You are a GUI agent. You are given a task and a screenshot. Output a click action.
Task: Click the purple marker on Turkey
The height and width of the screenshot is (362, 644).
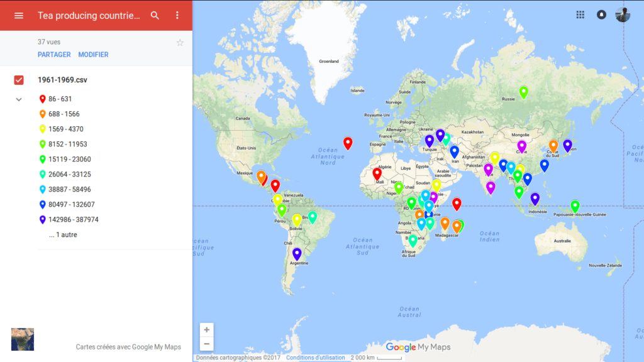429,141
